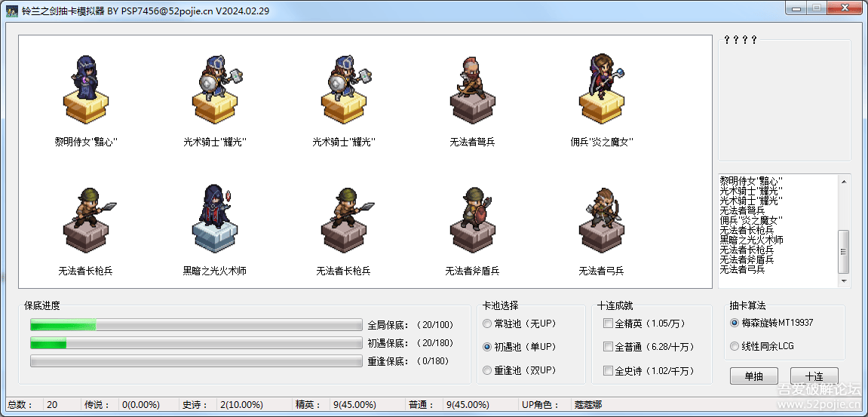Click 佣兵"炎之魔女" caption under its sprite
Viewport: 868px width, 417px height.
pyautogui.click(x=602, y=142)
